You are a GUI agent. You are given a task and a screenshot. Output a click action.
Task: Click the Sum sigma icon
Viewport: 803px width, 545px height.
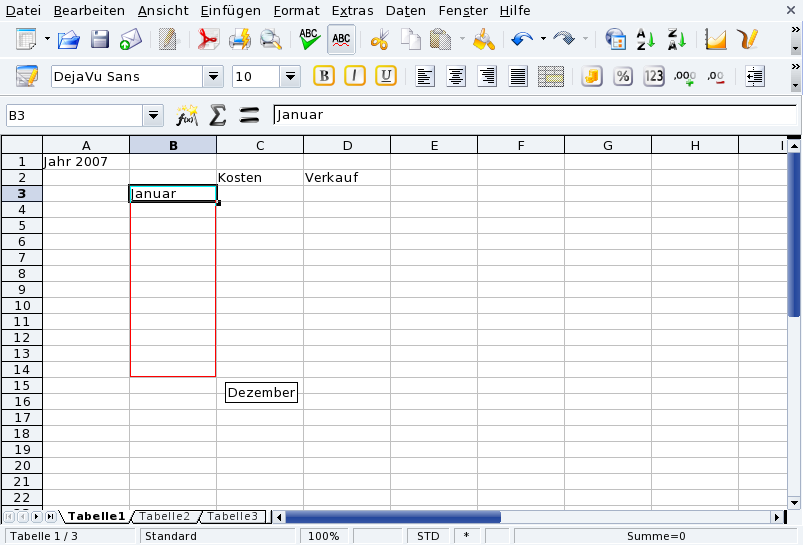pyautogui.click(x=217, y=115)
